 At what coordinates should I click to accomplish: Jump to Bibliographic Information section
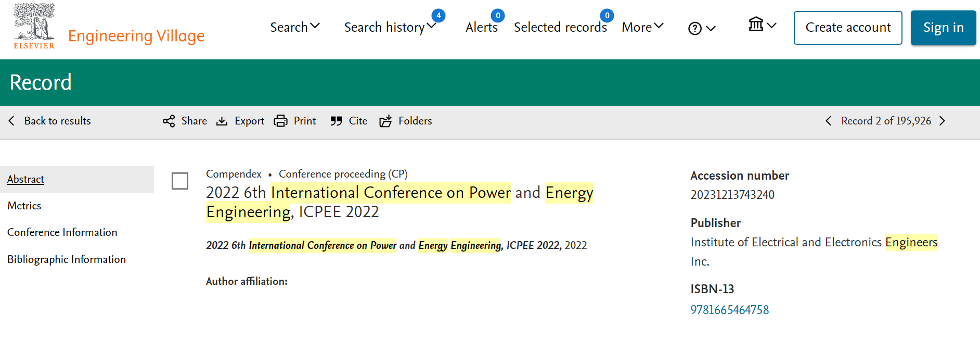(67, 259)
